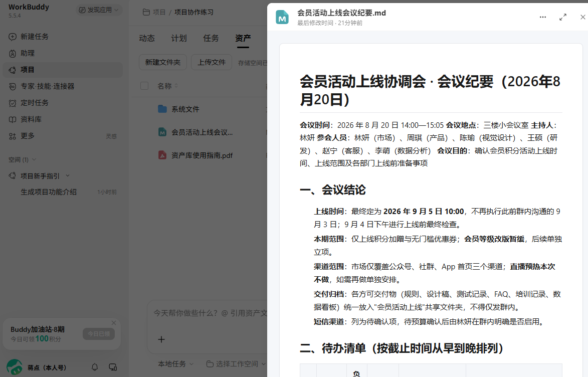This screenshot has width=588, height=377.
Task: Dismiss the Buddy加油站 banner
Action: tap(114, 323)
